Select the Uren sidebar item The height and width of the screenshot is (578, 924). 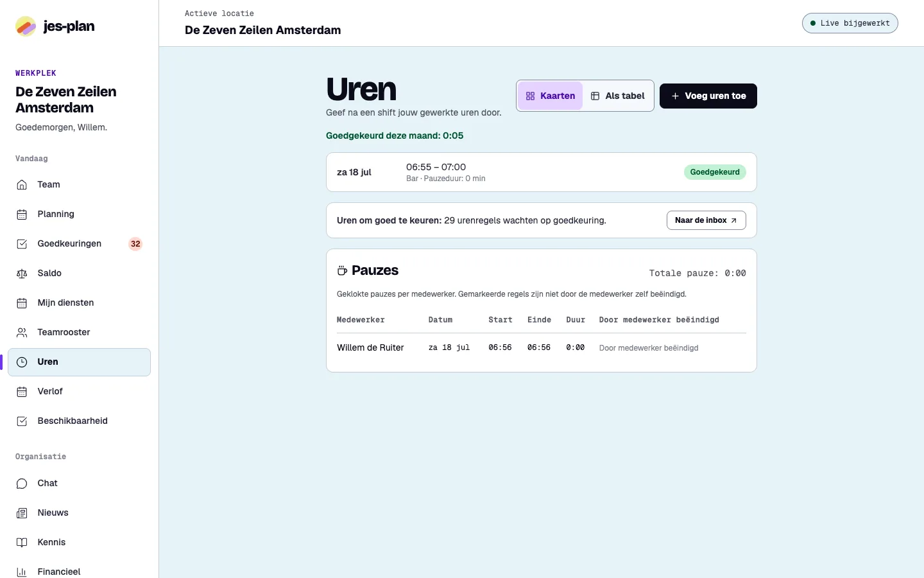click(79, 362)
